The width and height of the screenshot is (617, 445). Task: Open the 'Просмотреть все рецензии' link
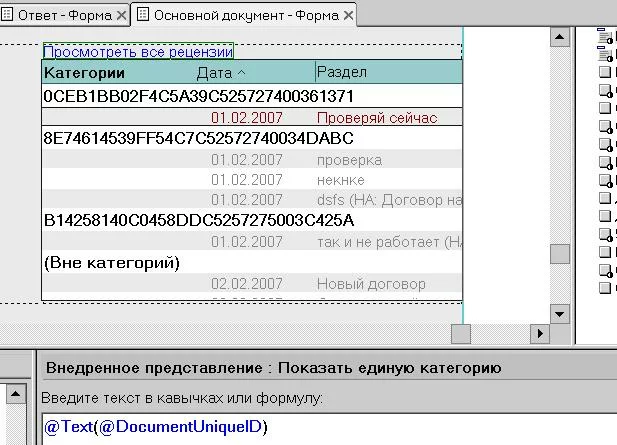137,51
